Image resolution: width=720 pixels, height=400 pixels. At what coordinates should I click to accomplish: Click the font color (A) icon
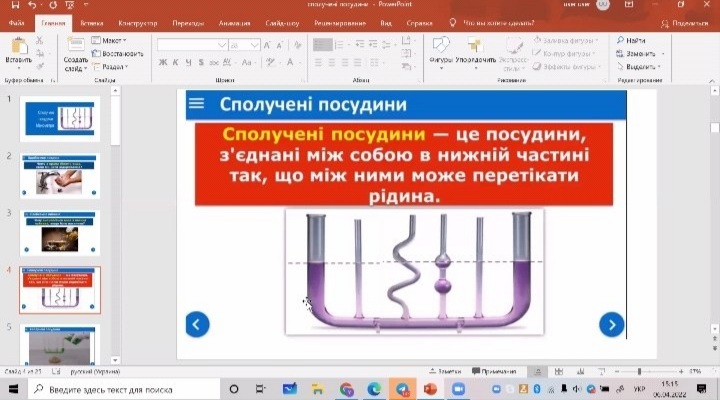[x=290, y=62]
